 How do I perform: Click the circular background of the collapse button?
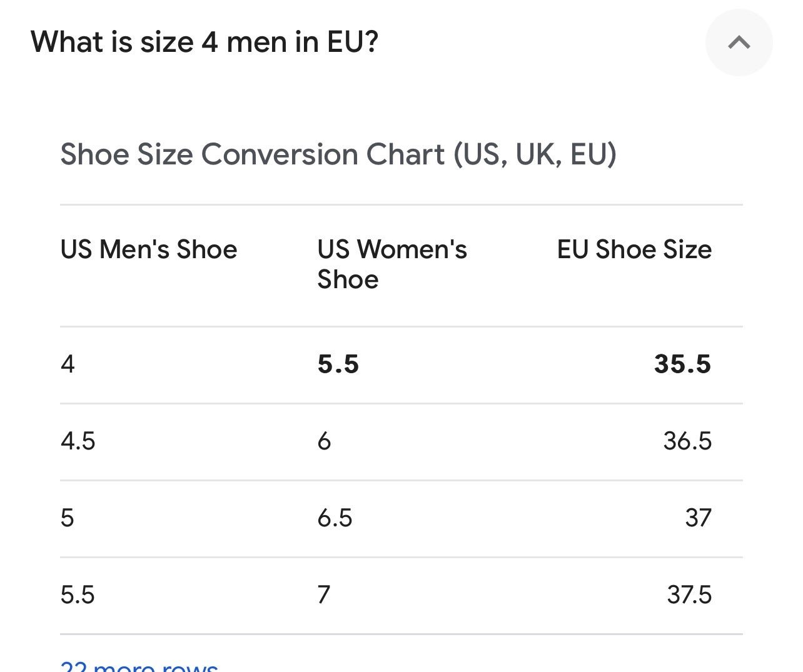coord(739,43)
